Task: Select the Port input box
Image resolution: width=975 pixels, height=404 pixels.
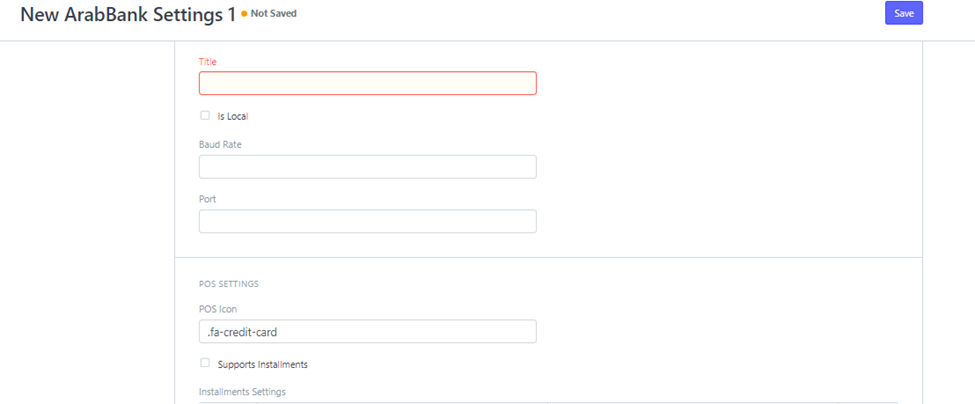Action: click(367, 221)
